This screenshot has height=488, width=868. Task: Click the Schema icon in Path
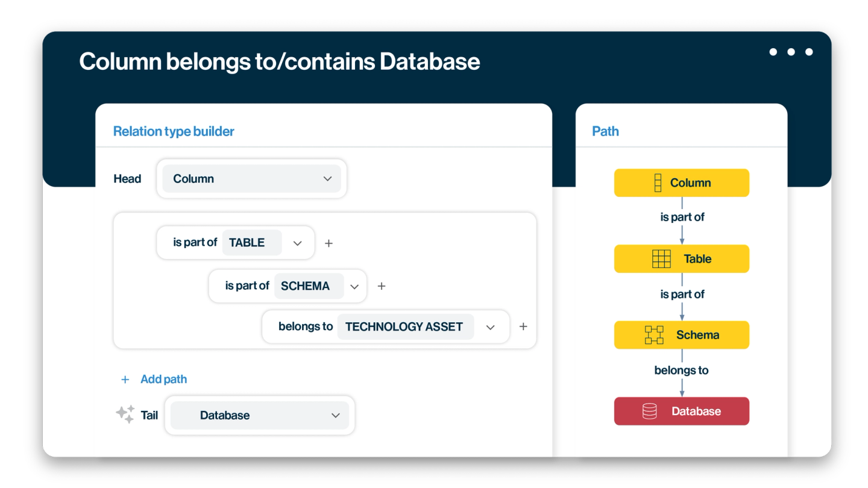(654, 335)
